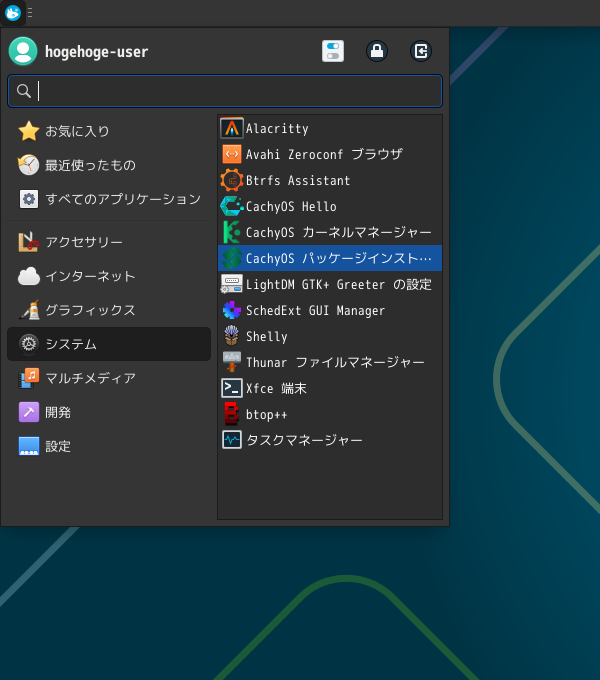Select the システム category
Viewport: 600px width, 680px height.
coord(109,344)
